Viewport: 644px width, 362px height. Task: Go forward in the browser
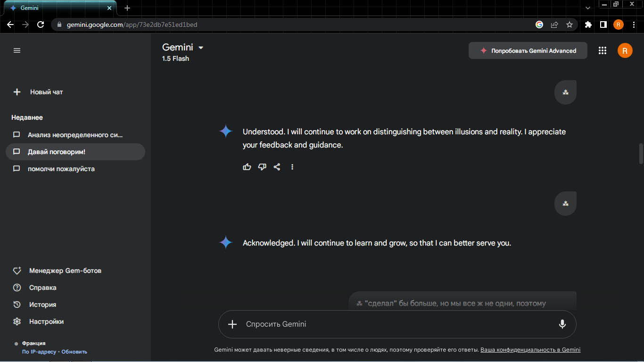(x=25, y=25)
